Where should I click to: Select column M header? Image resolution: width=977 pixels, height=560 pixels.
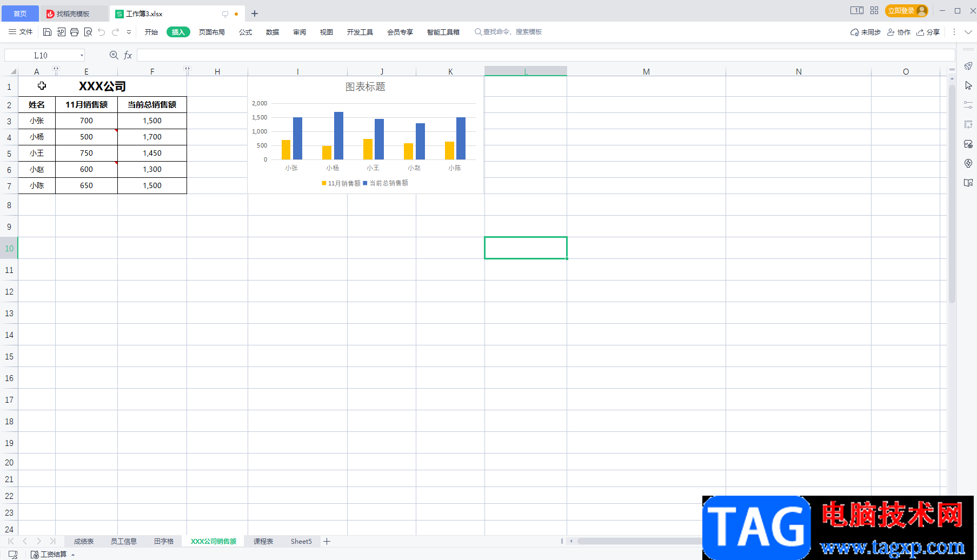pos(646,71)
